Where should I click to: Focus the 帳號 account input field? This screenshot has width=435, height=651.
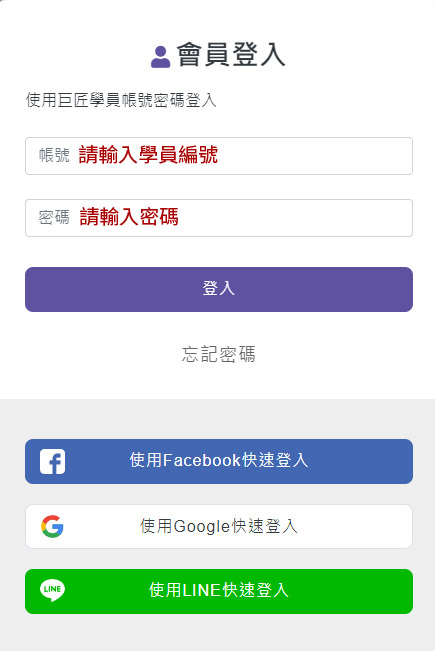[219, 156]
